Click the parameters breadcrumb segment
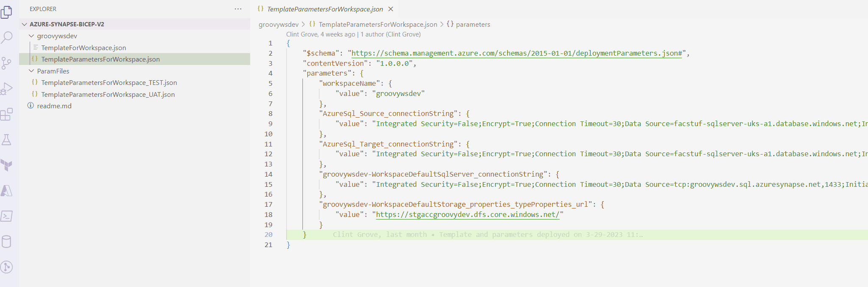Image resolution: width=868 pixels, height=287 pixels. (x=472, y=24)
